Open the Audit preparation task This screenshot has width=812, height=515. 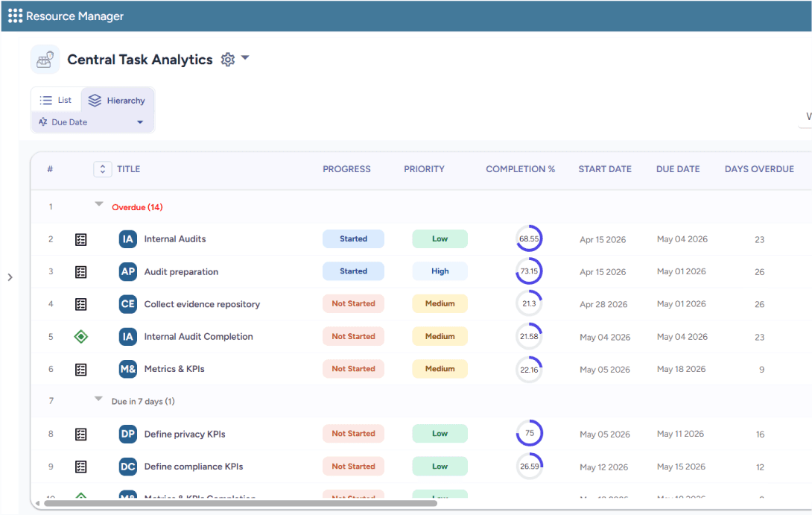tap(181, 271)
